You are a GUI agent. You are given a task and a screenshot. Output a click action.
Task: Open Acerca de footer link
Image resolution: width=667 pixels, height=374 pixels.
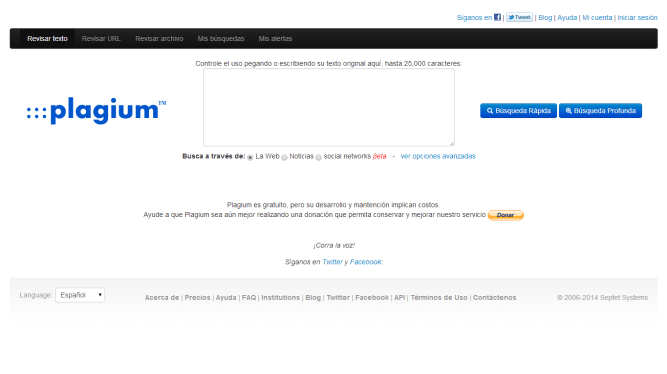pos(162,297)
